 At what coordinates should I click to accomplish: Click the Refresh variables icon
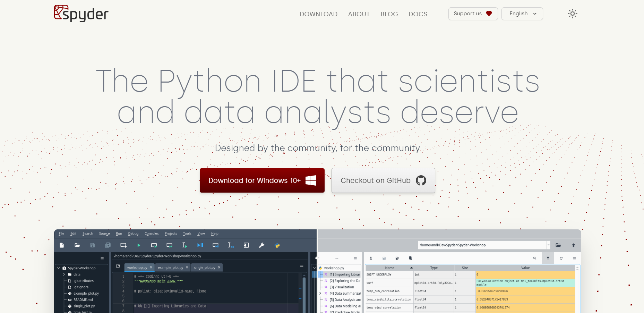point(561,258)
